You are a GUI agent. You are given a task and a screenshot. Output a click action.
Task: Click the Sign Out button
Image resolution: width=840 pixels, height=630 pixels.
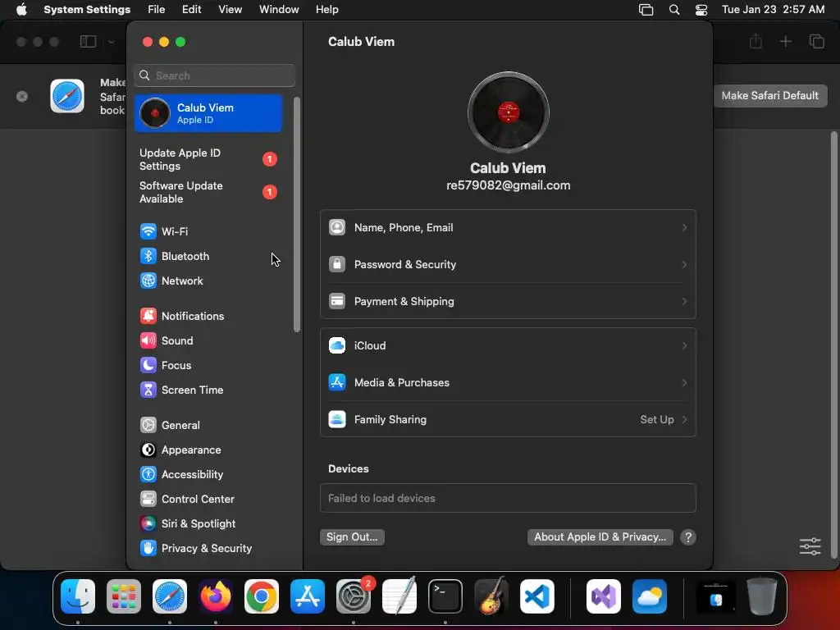click(x=352, y=537)
